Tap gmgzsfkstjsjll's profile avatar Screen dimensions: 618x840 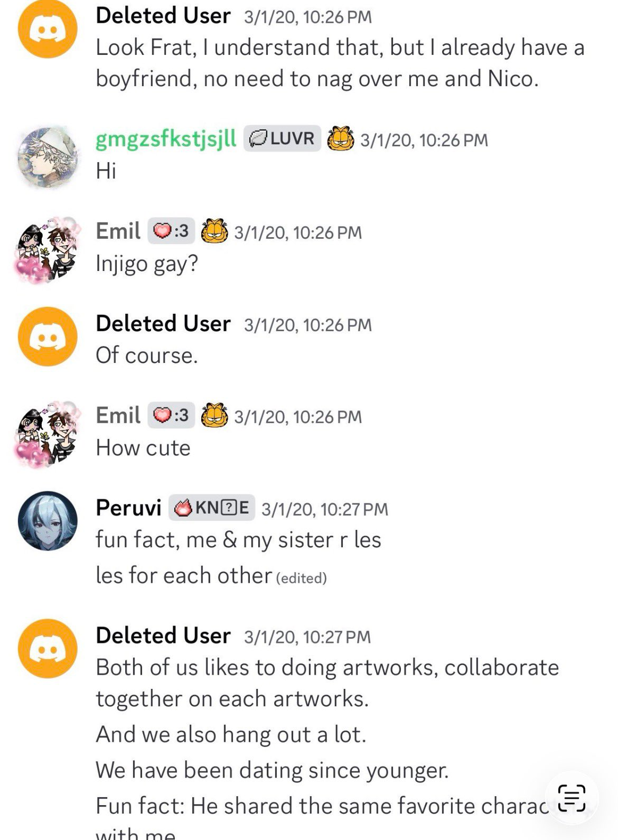[49, 157]
